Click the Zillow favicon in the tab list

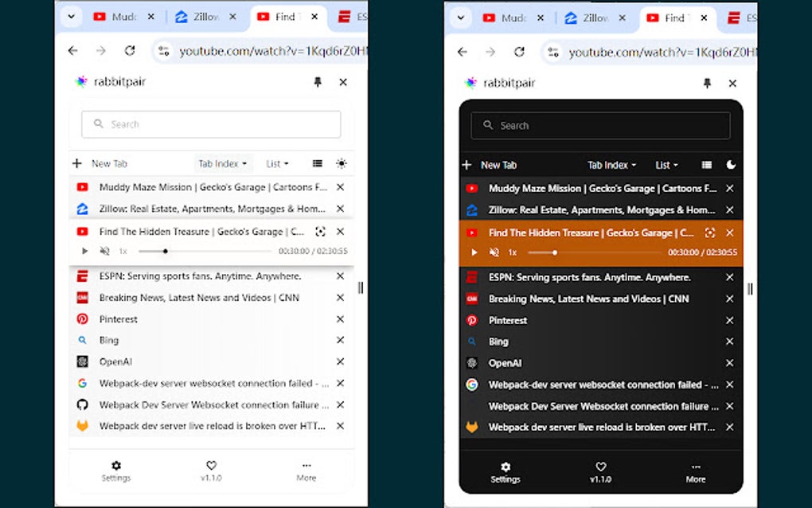[x=82, y=209]
